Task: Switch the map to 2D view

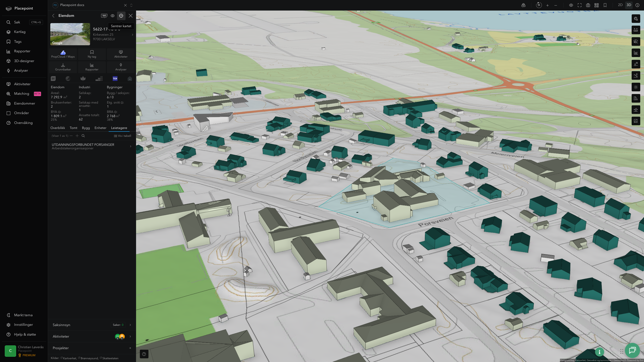Action: (620, 5)
